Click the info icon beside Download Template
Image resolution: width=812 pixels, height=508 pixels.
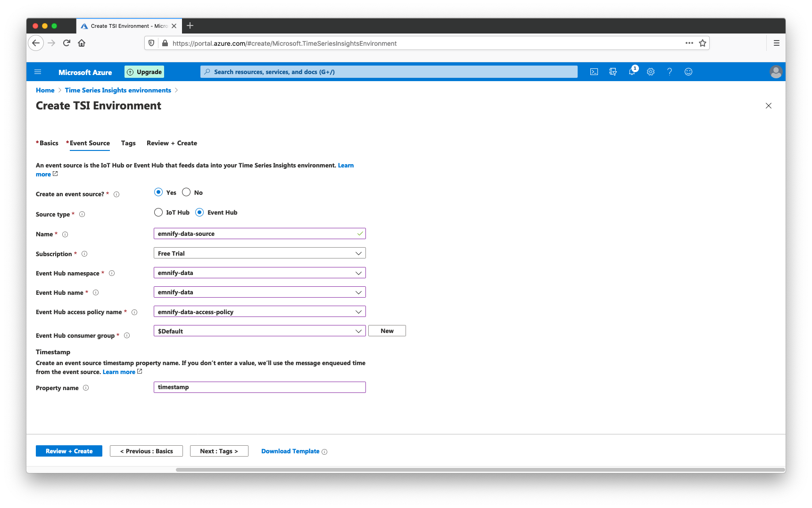pos(324,452)
